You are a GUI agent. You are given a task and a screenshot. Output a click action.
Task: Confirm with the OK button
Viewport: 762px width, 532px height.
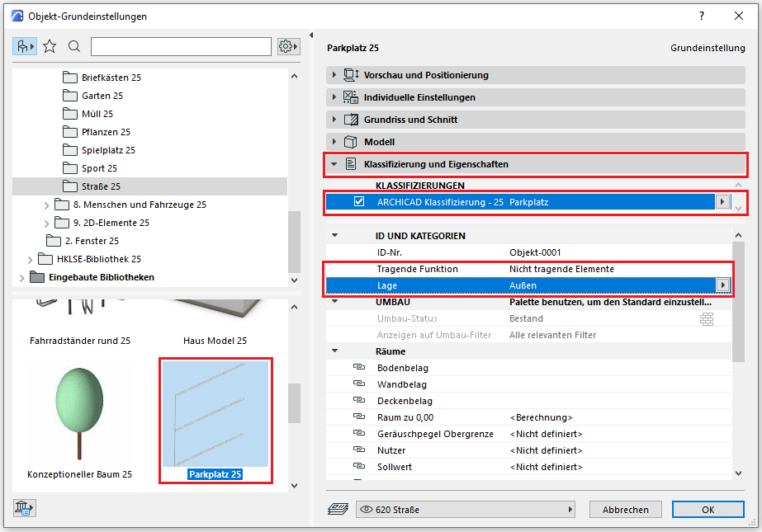(708, 510)
